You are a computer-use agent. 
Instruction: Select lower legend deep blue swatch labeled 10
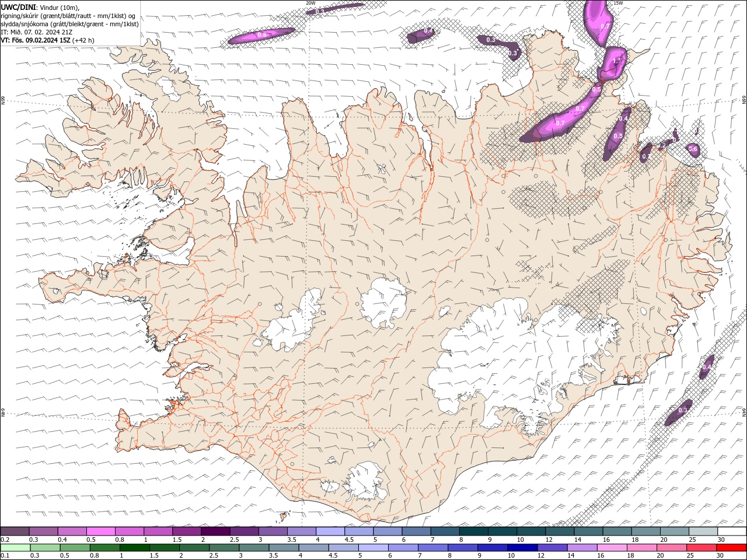[x=523, y=548]
